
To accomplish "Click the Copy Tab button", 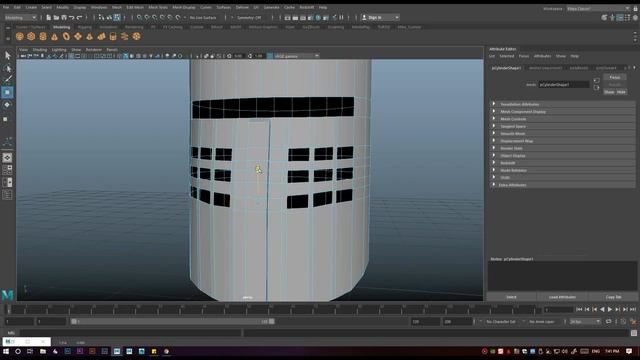I will coord(613,297).
